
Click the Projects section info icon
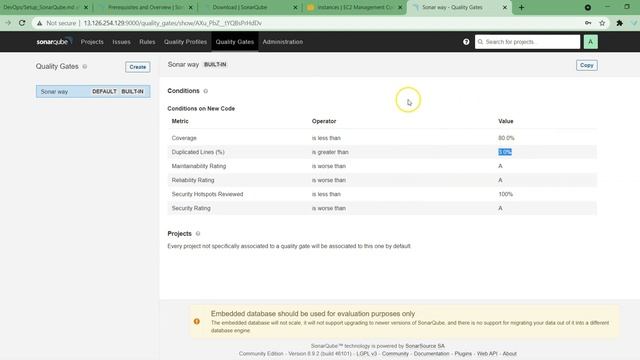pyautogui.click(x=198, y=233)
